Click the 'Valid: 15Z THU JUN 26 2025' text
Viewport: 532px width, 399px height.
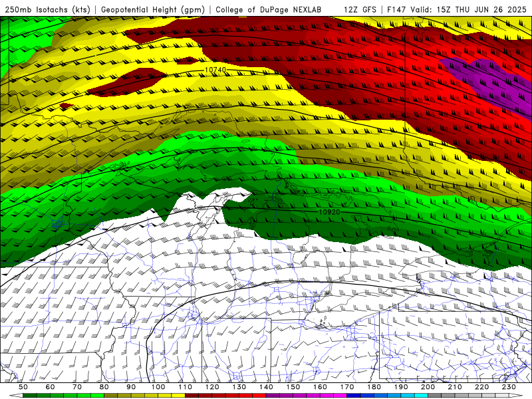tap(469, 9)
